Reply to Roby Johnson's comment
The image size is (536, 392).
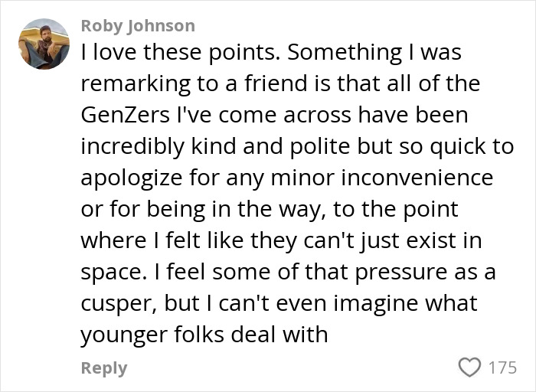(x=104, y=368)
